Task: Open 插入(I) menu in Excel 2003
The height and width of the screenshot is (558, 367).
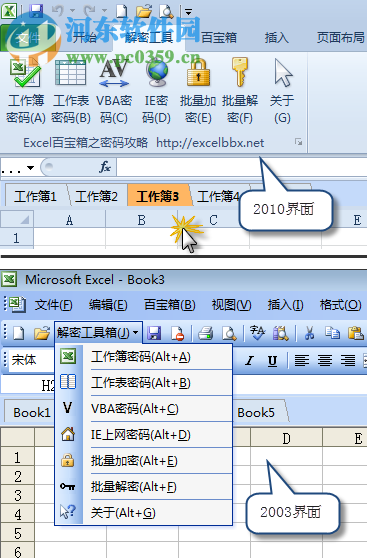Action: pos(285,305)
